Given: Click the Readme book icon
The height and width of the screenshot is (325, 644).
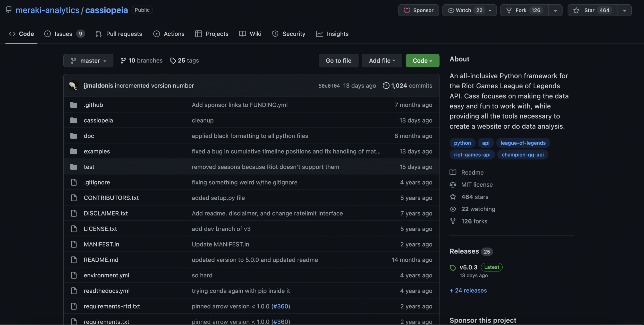Looking at the screenshot, I should pyautogui.click(x=453, y=172).
